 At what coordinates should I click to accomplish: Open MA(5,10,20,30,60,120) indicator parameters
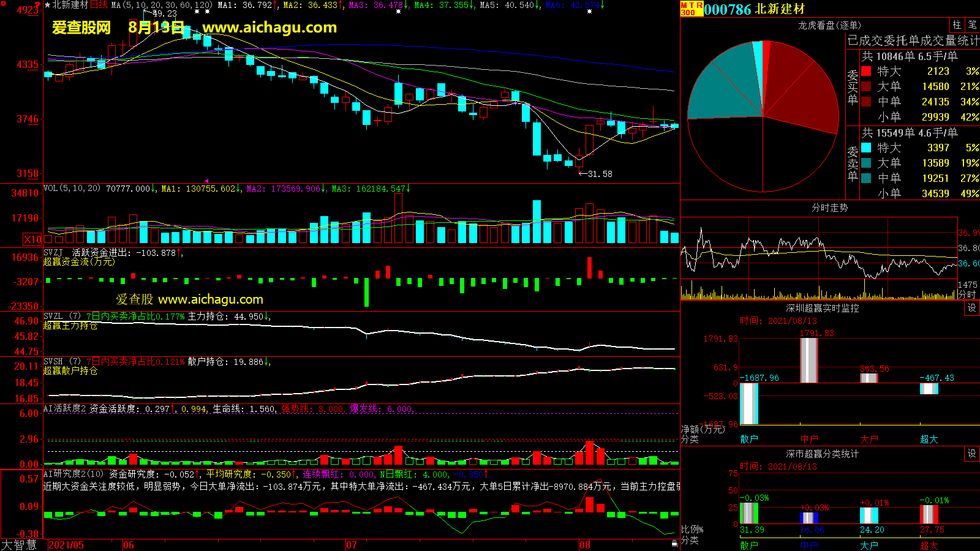(x=162, y=5)
